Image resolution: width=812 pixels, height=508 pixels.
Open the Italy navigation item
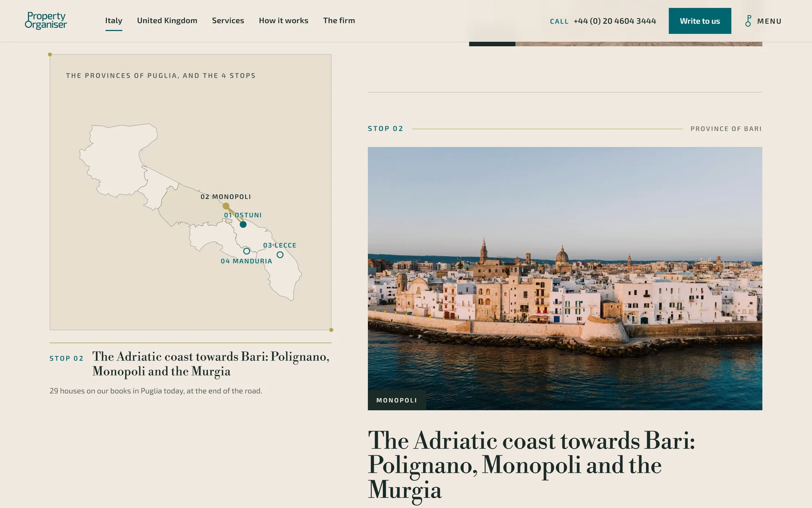point(114,20)
